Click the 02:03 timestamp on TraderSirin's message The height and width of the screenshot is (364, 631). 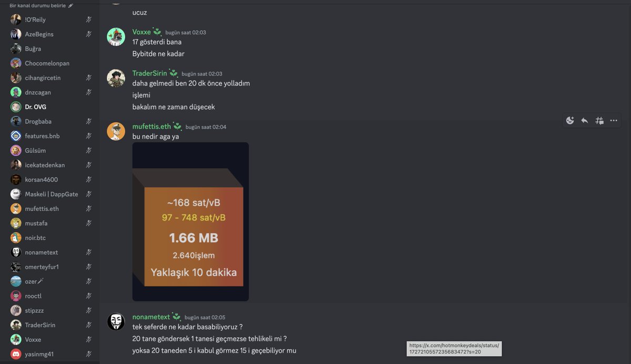[x=202, y=74]
